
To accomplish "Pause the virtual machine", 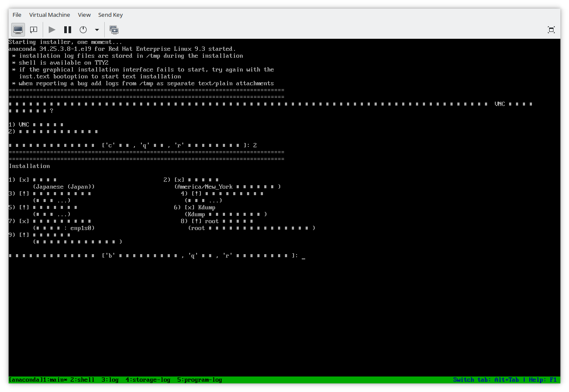I will (68, 30).
